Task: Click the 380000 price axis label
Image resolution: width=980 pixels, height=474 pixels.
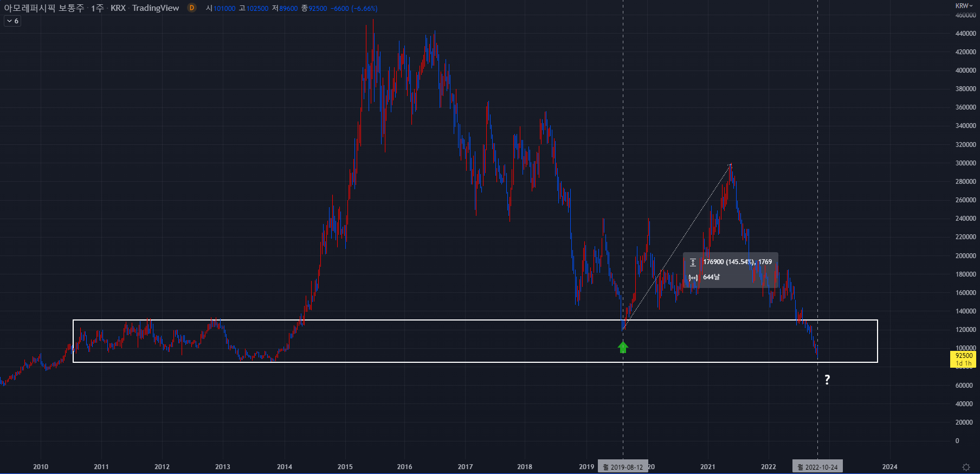Action: click(x=965, y=89)
